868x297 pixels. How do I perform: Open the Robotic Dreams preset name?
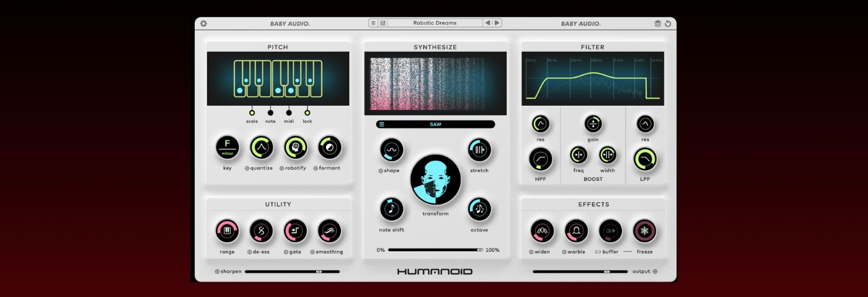435,23
